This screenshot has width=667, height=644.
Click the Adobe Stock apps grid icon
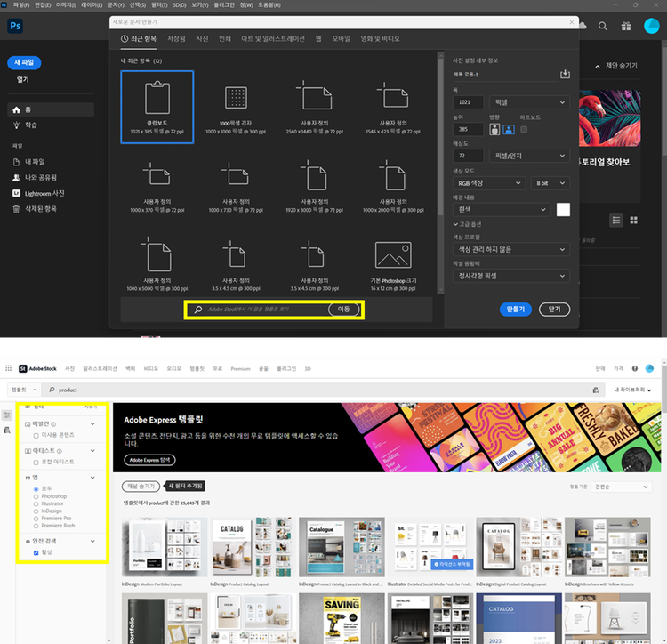[9, 368]
